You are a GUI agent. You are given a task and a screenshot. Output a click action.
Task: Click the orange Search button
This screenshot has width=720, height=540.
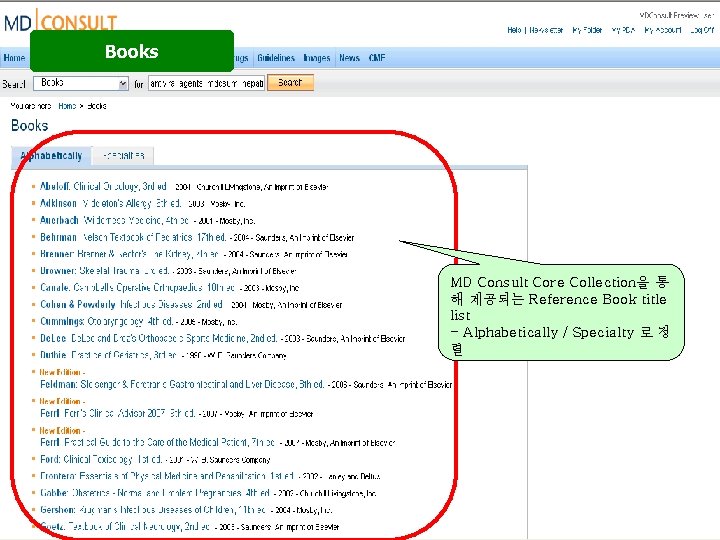[290, 83]
